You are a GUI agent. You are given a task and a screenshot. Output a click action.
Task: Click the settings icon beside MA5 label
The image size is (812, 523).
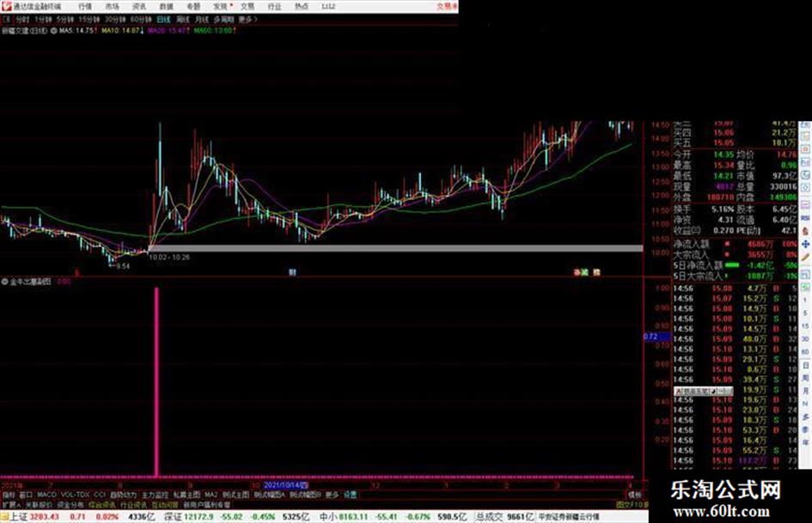pos(53,31)
